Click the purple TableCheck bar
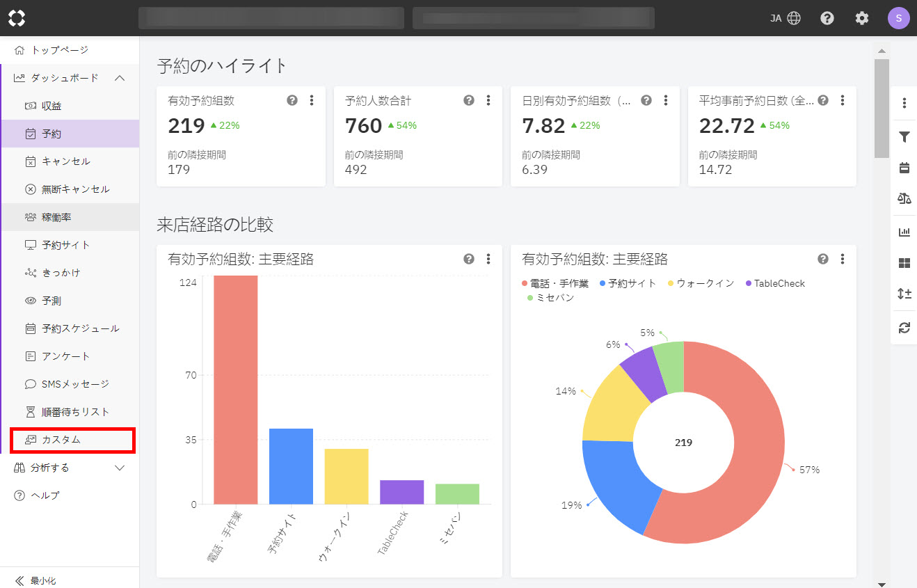 pyautogui.click(x=401, y=492)
